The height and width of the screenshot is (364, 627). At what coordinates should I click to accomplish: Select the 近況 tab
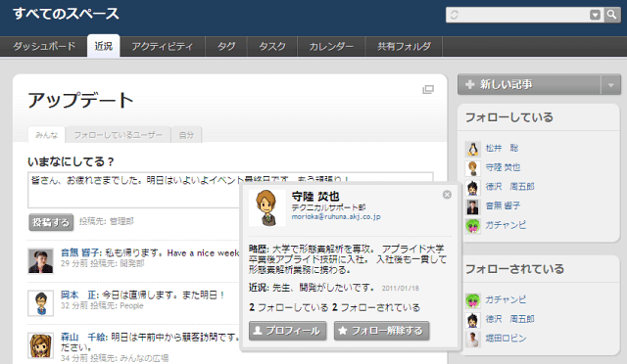(x=104, y=46)
